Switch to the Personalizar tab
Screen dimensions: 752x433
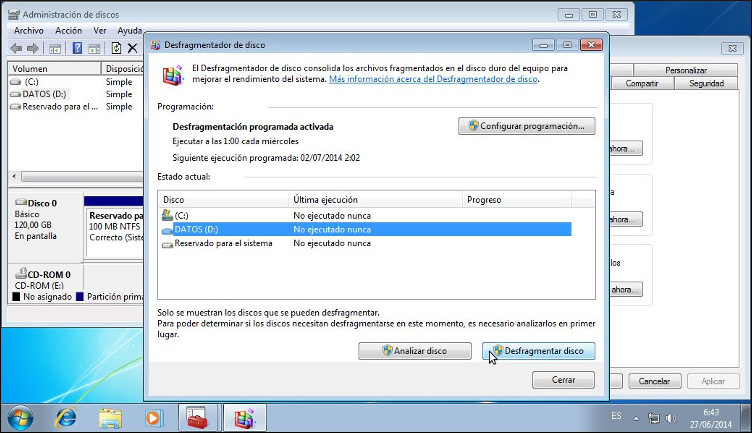(685, 70)
